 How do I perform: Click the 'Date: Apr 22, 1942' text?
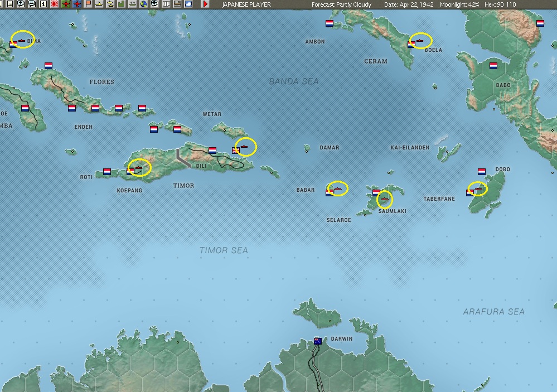pyautogui.click(x=409, y=4)
